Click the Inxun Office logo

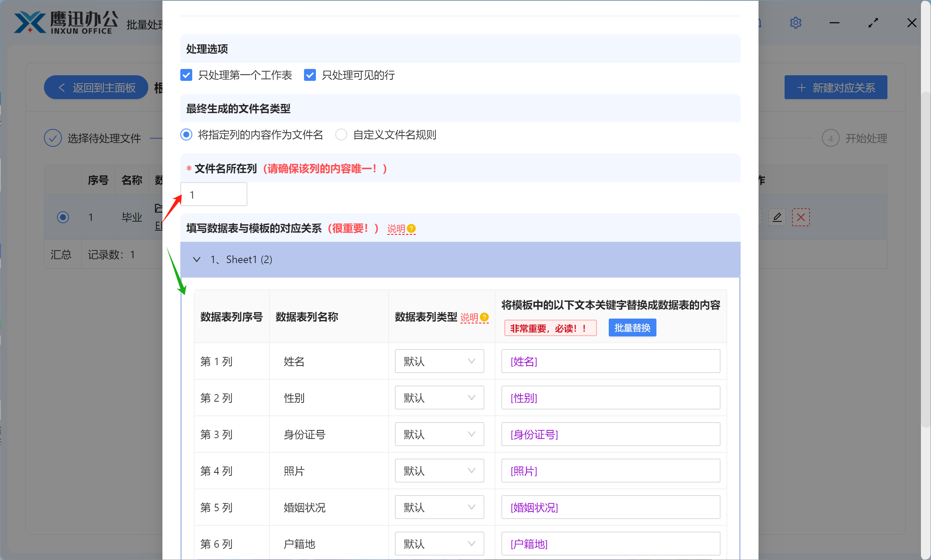[x=66, y=23]
